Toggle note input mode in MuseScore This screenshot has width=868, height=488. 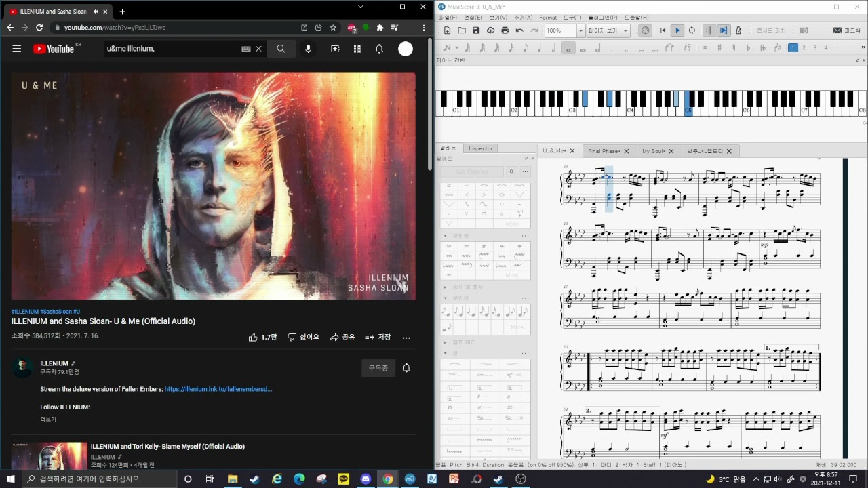(447, 47)
